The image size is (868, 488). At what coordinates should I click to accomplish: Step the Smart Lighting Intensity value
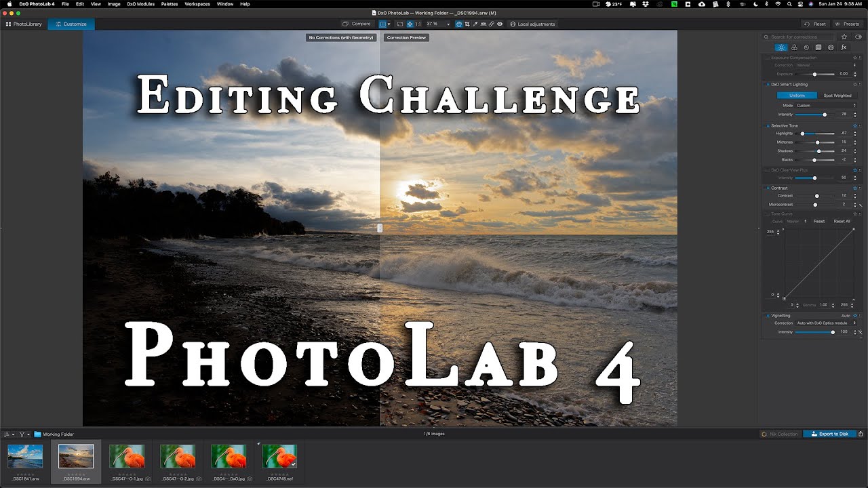(854, 115)
